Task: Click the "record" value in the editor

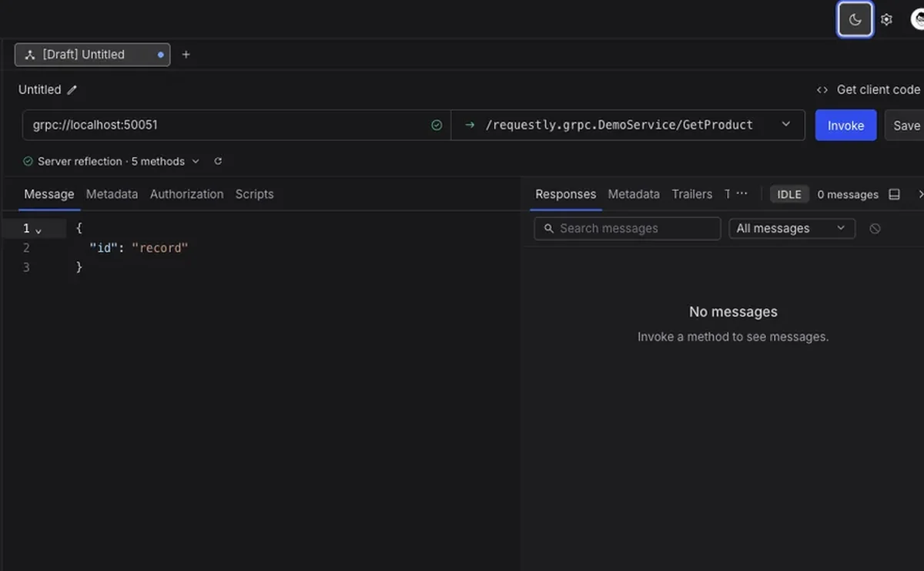Action: (160, 248)
